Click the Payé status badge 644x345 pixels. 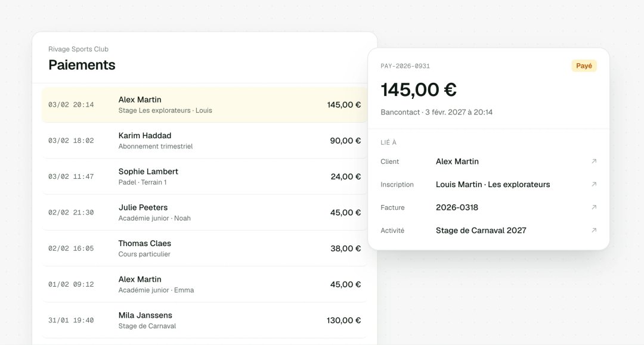point(584,66)
